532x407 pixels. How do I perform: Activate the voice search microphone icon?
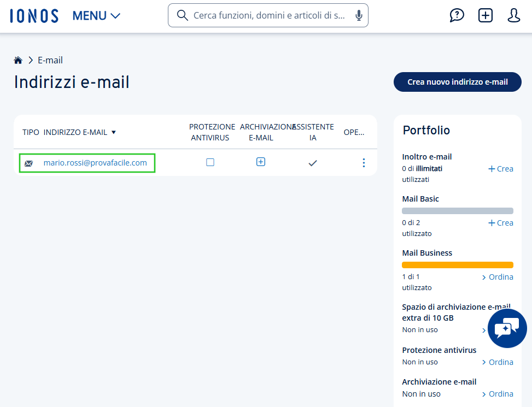point(359,15)
